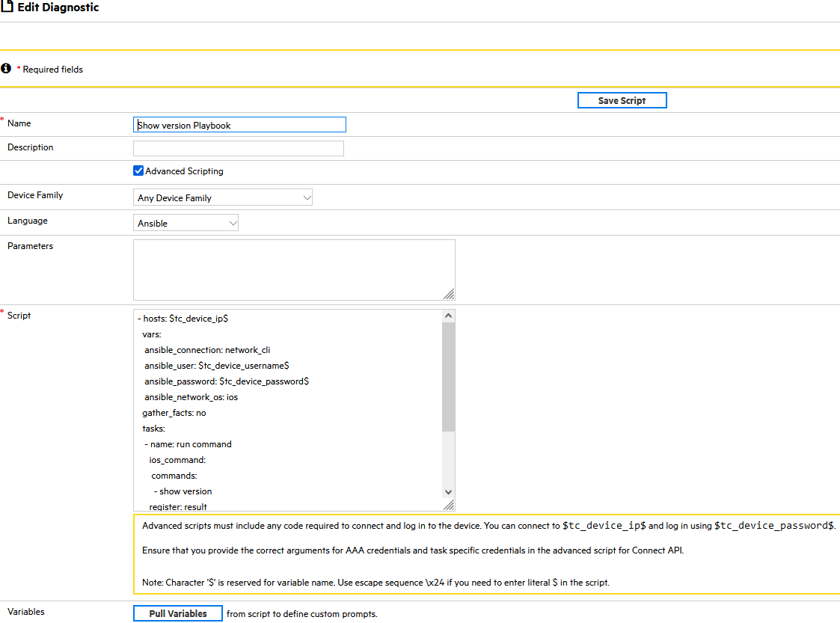Click inside the Description input field
The image size is (840, 623).
[x=238, y=148]
